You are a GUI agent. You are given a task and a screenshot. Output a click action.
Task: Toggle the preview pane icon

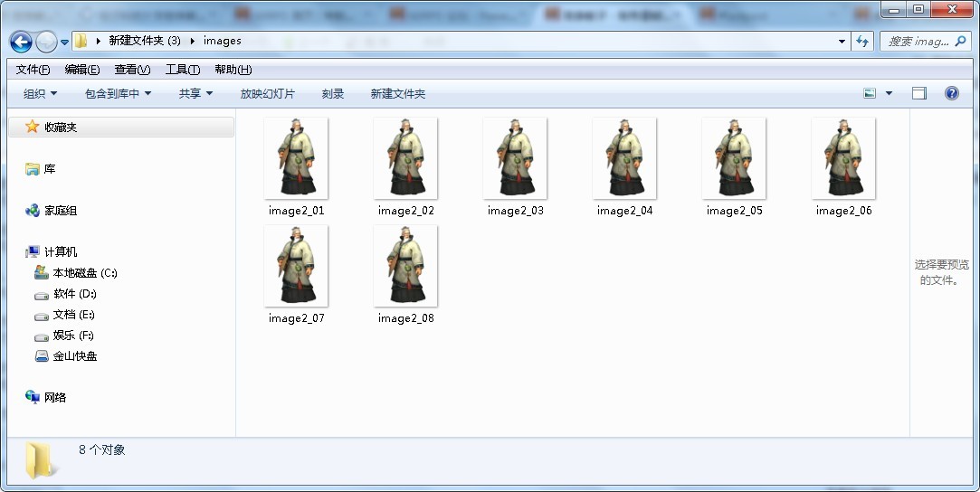point(918,94)
